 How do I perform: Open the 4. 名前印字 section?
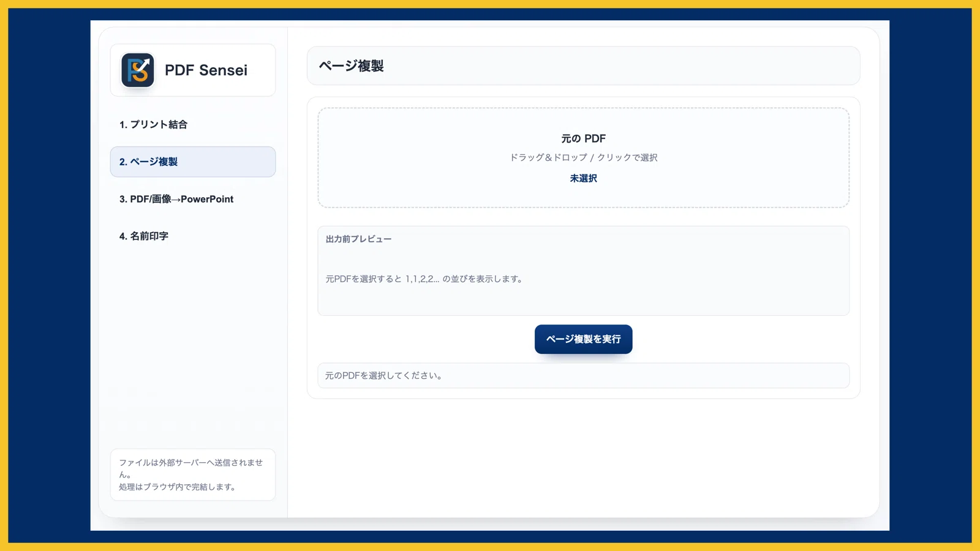click(x=193, y=236)
